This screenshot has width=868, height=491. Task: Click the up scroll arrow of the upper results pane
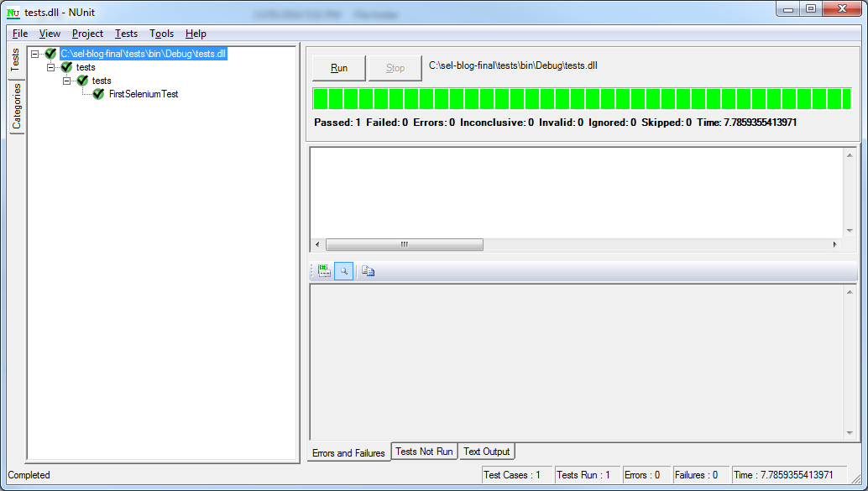pyautogui.click(x=850, y=155)
